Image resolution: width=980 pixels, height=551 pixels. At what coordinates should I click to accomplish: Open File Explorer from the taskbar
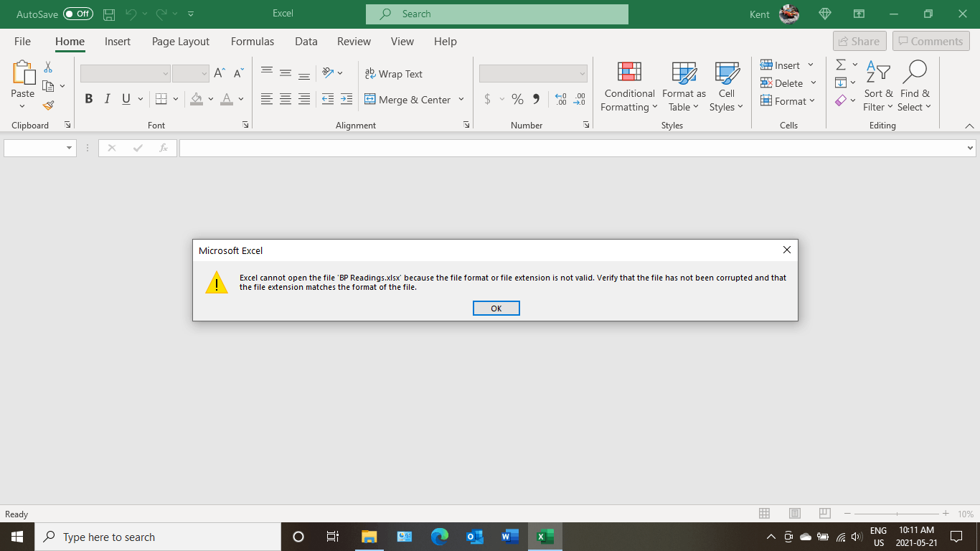[369, 537]
